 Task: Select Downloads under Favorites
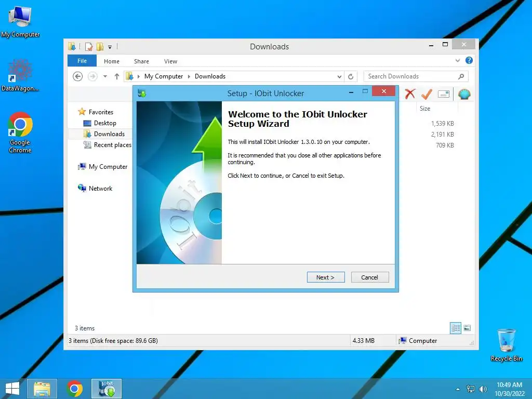[x=109, y=134]
